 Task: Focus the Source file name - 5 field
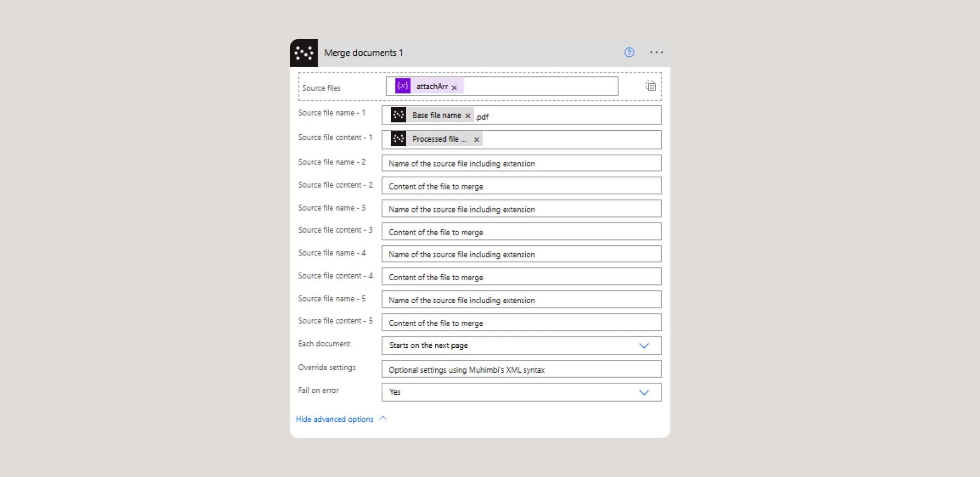coord(521,300)
